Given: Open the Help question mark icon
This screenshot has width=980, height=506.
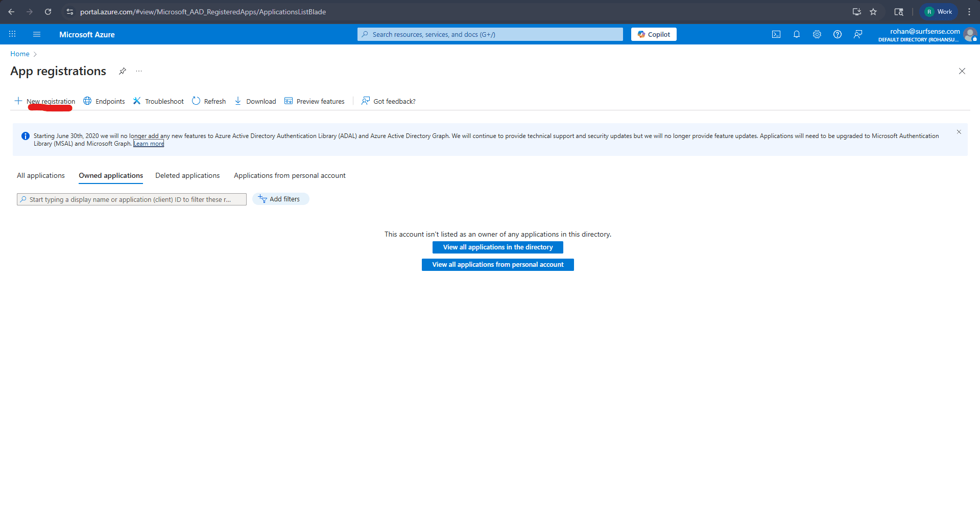Looking at the screenshot, I should [837, 34].
